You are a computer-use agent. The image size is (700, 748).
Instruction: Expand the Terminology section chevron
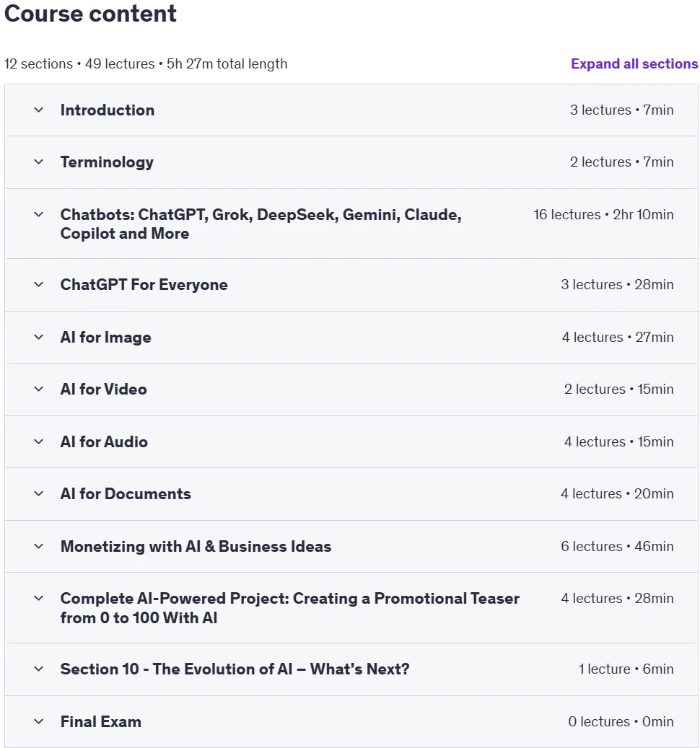(39, 162)
